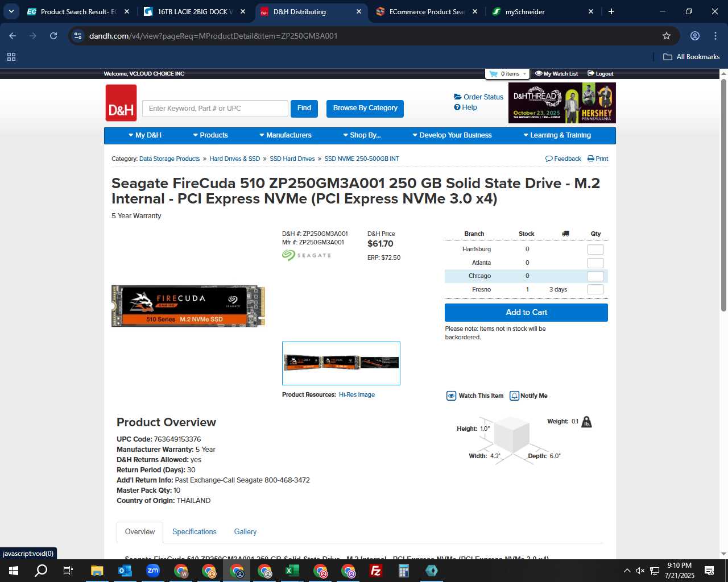
Task: Click Harrisburg quantity field
Action: tap(595, 250)
